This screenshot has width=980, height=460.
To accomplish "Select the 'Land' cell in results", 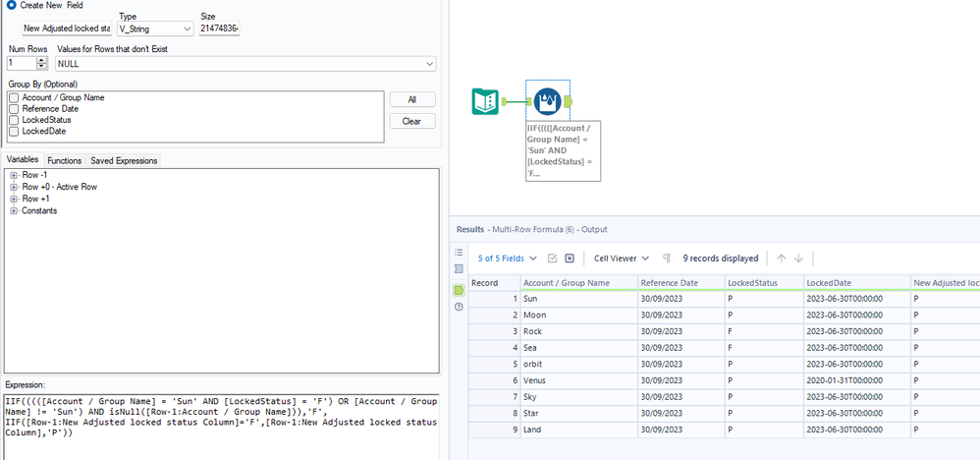I will pos(578,430).
